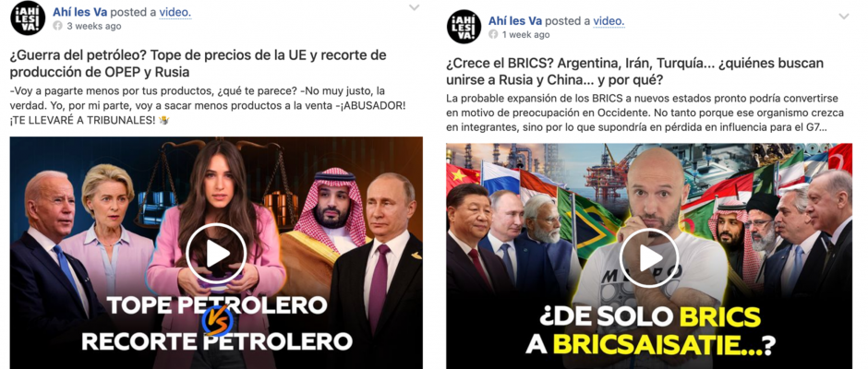868x369 pixels.
Task: Open the '1 week ago' timestamp
Action: click(x=526, y=34)
